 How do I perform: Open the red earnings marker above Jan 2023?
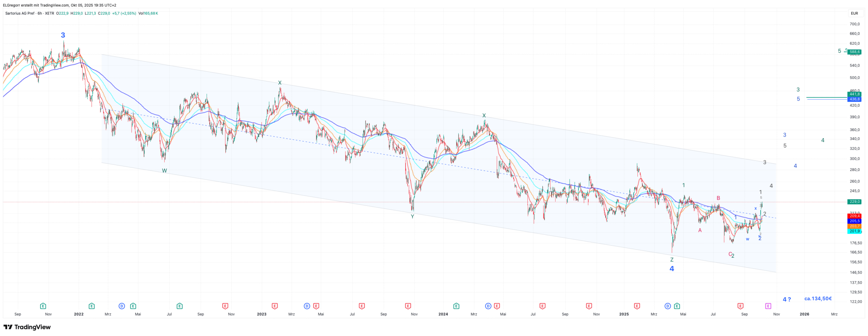[275, 306]
